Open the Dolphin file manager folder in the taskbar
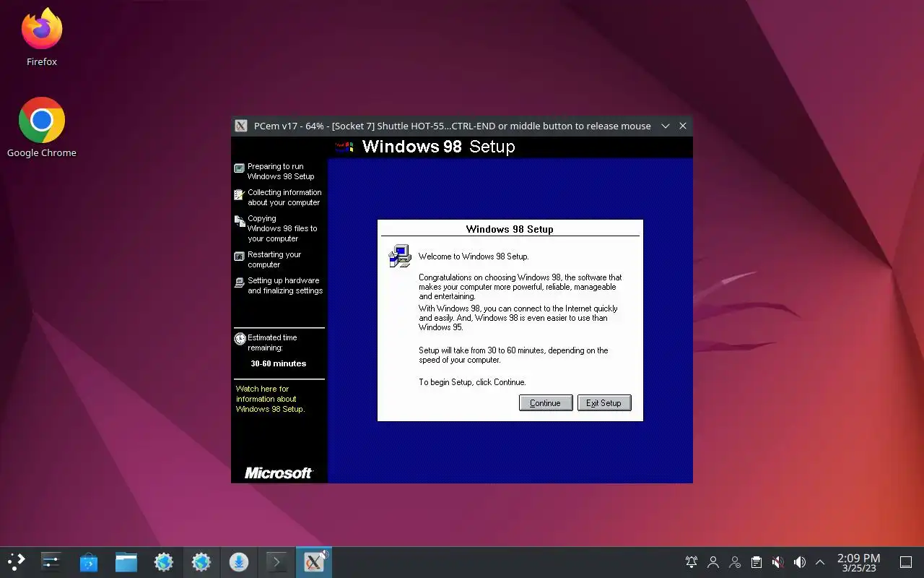This screenshot has height=578, width=924. [126, 561]
